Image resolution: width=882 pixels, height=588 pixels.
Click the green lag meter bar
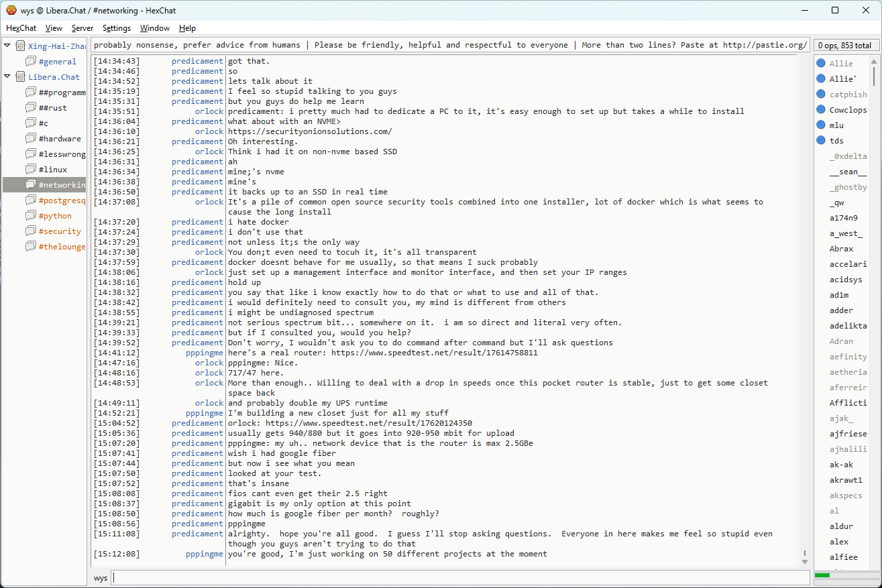pos(822,575)
